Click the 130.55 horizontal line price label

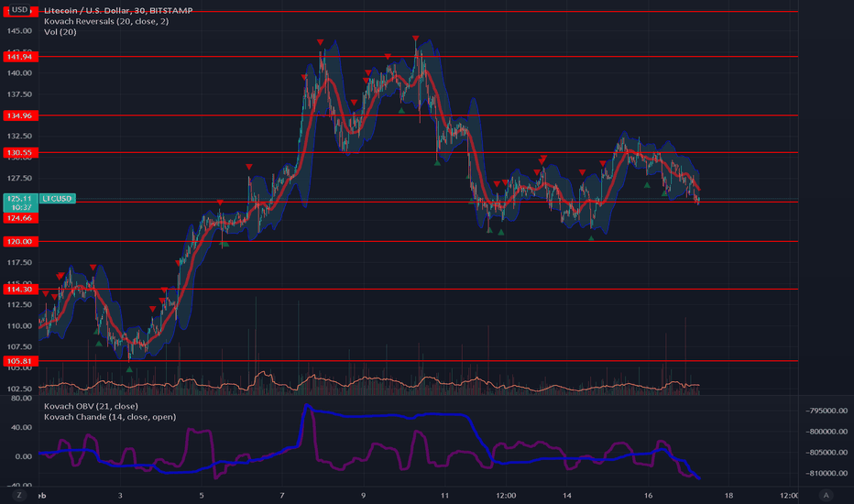coord(20,152)
